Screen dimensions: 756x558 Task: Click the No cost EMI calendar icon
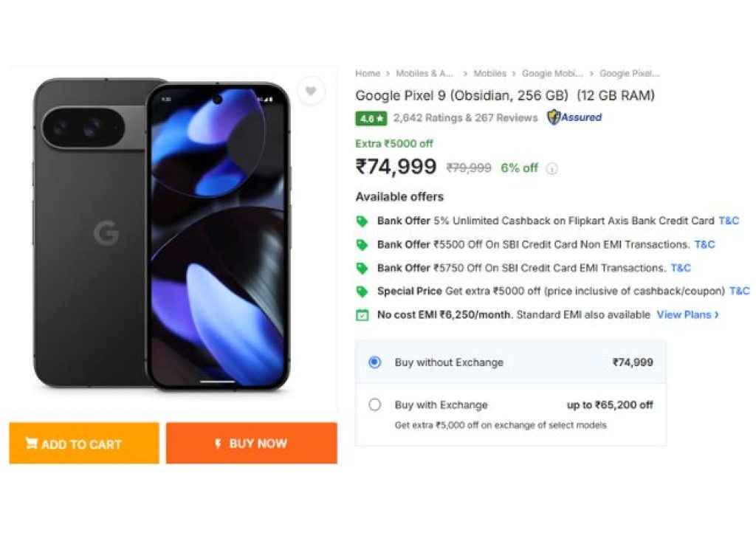tap(362, 315)
